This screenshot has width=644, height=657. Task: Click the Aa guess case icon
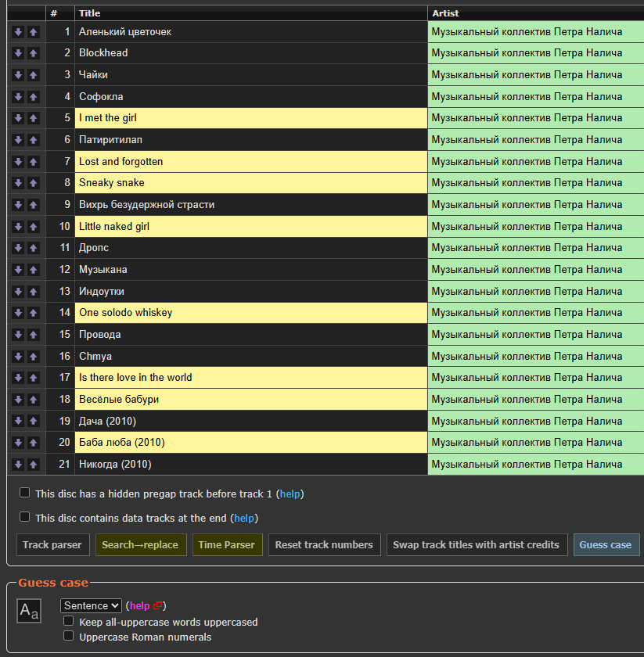point(29,611)
